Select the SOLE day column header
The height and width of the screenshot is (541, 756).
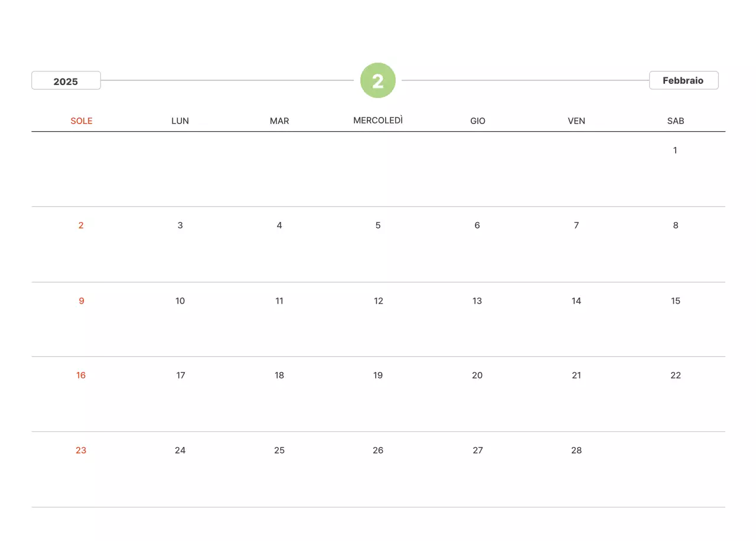tap(82, 121)
